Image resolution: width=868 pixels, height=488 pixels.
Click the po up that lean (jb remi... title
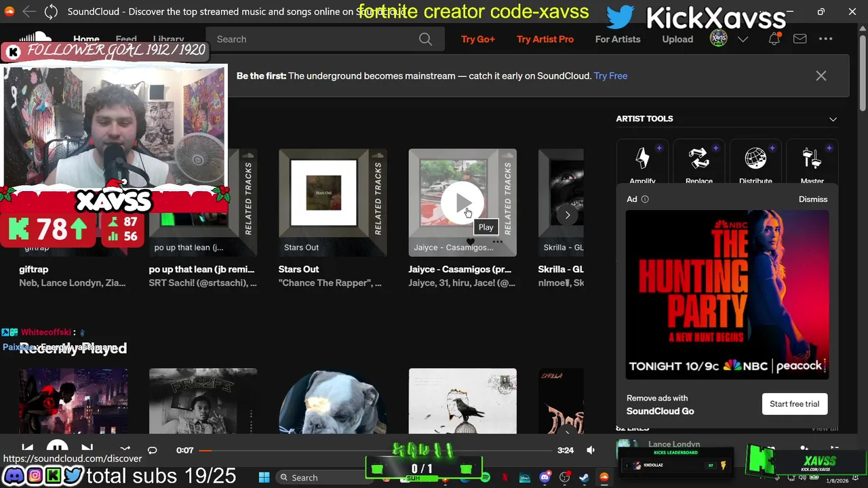201,269
